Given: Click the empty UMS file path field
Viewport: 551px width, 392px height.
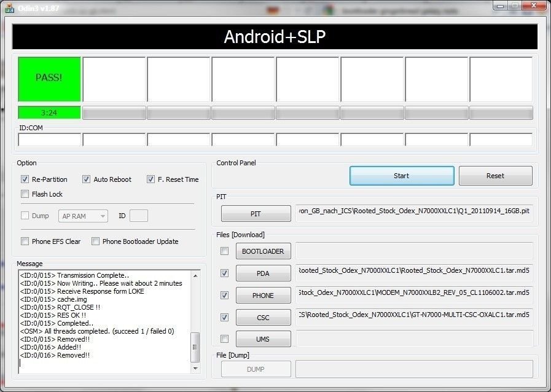Looking at the screenshot, I should (x=414, y=339).
